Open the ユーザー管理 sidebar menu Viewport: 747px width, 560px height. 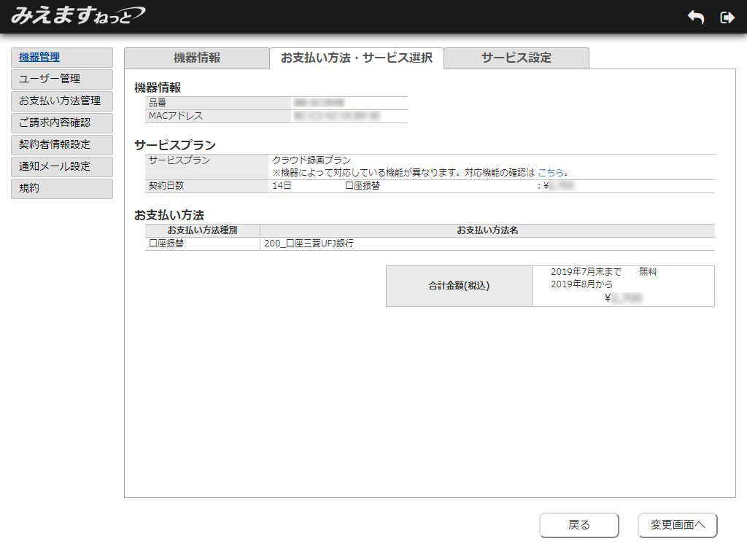coord(61,79)
